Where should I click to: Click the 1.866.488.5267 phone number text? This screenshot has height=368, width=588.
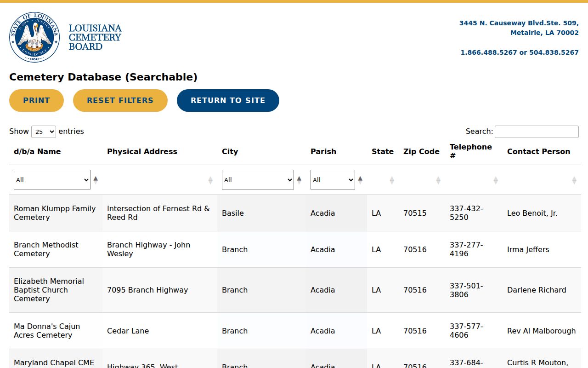489,52
